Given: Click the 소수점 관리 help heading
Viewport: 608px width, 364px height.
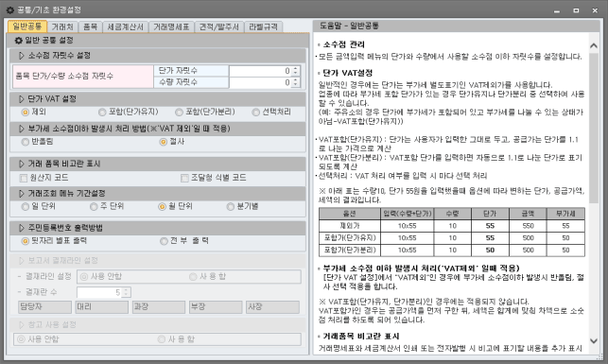Looking at the screenshot, I should tap(344, 44).
